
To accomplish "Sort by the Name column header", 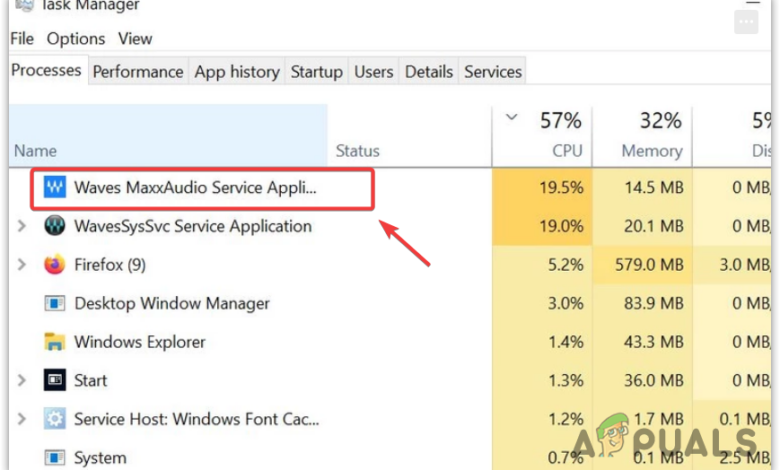I will [x=168, y=135].
